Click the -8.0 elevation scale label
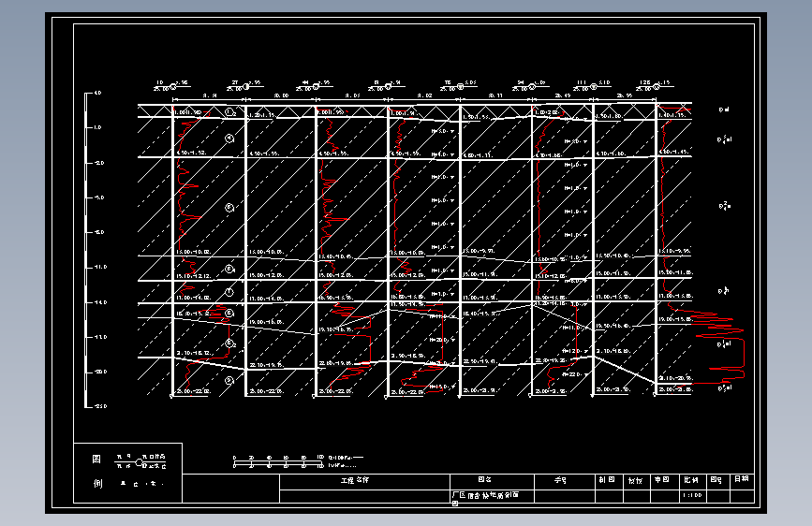Image resolution: width=812 pixels, height=526 pixels. click(x=98, y=232)
